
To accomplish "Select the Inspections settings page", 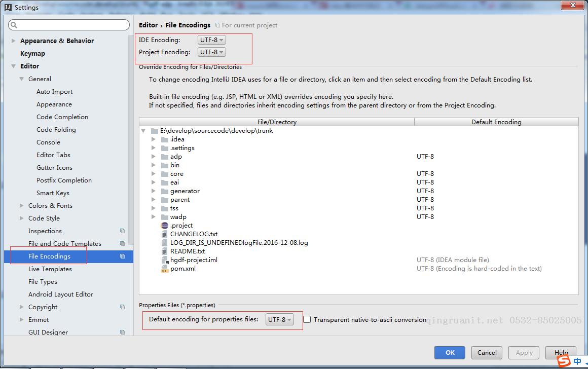I will [x=45, y=231].
